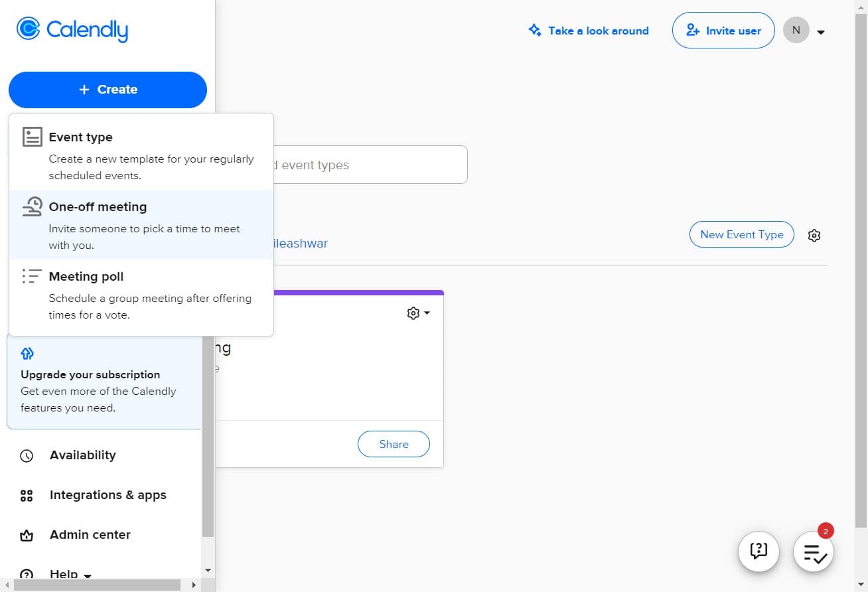Click the One-off meeting icon
The height and width of the screenshot is (592, 868).
32,207
